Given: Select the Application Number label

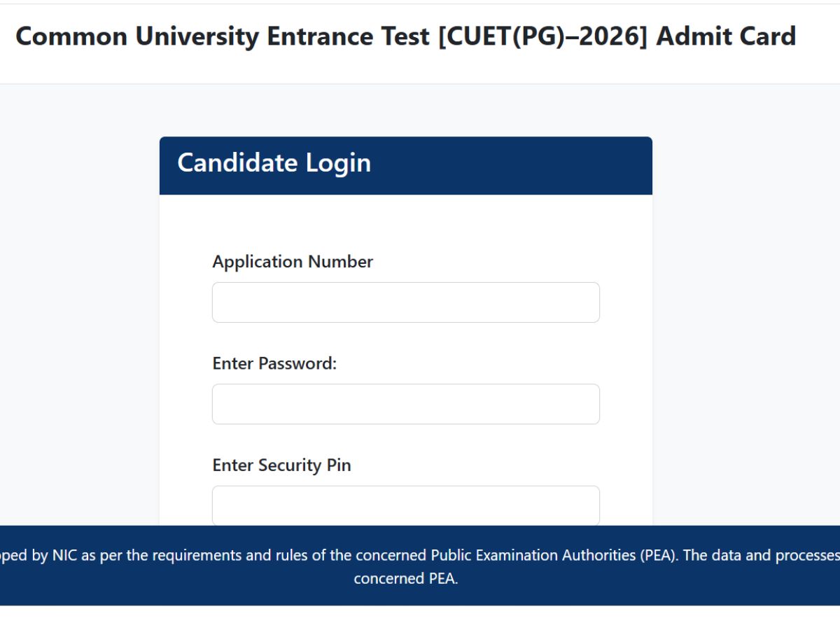Looking at the screenshot, I should tap(293, 261).
